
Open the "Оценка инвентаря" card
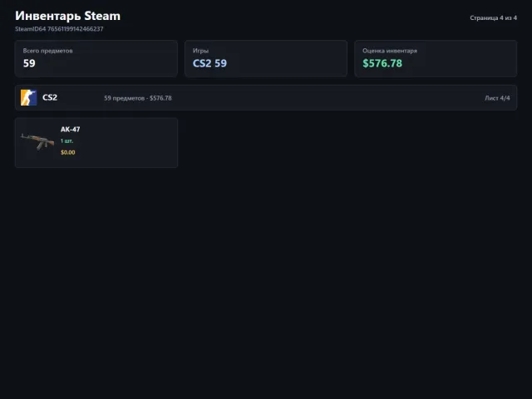point(436,59)
